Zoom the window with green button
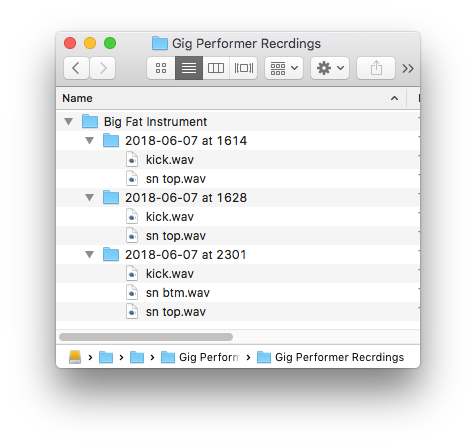 [x=110, y=43]
